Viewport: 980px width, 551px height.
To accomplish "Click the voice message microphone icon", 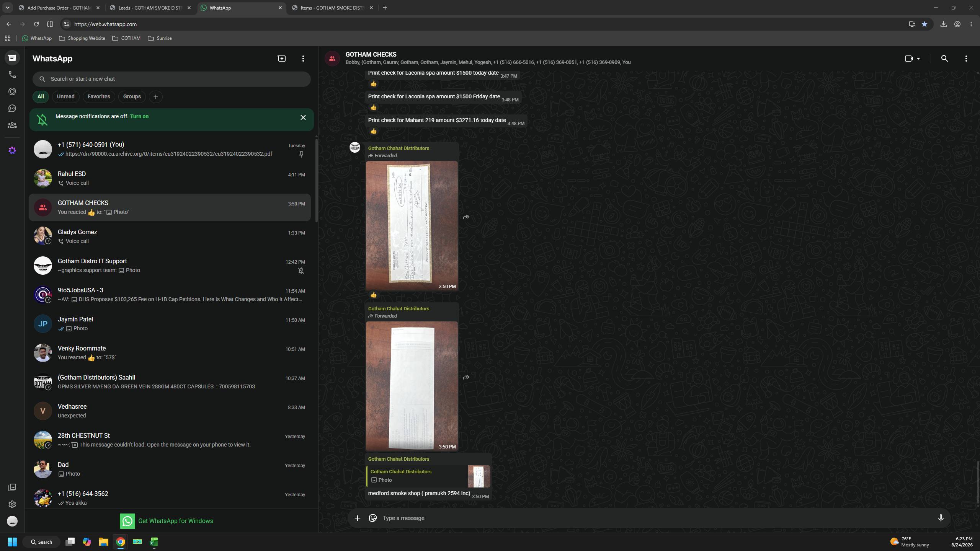I will (x=941, y=518).
